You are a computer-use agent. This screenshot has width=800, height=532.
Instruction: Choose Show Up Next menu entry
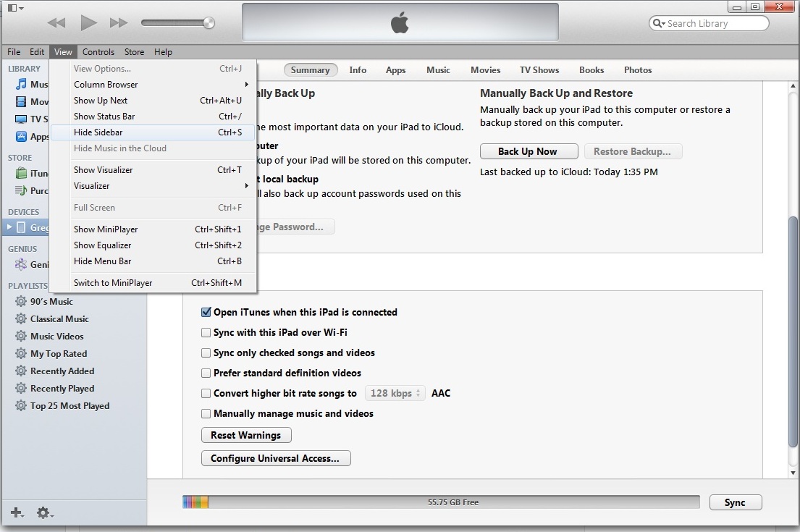coord(153,101)
